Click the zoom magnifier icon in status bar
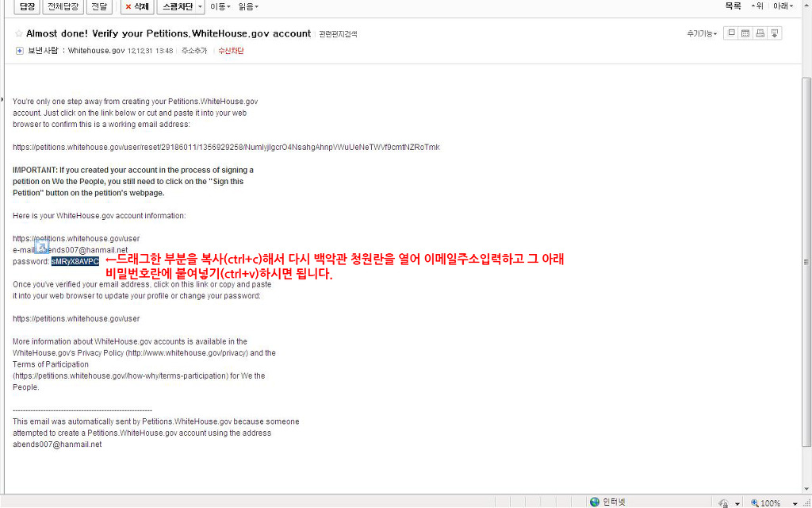812x508 pixels. tap(755, 502)
